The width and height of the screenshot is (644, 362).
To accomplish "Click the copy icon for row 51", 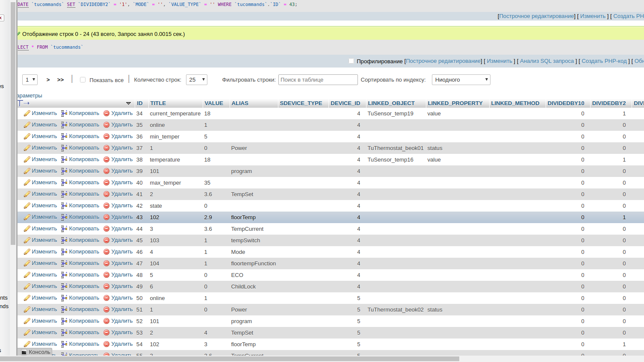I will tap(64, 309).
